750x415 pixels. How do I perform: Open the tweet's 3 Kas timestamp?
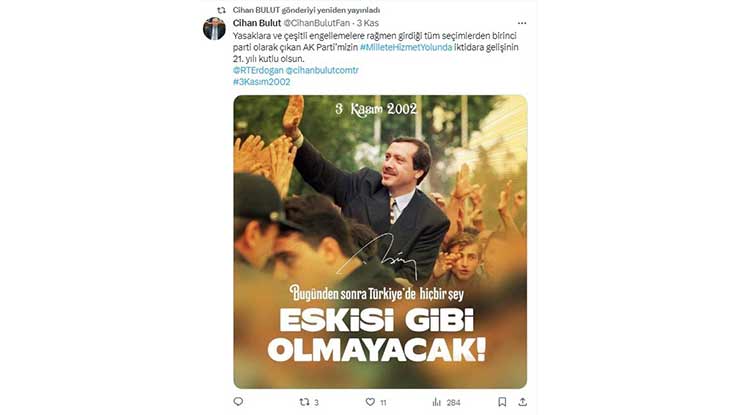[x=368, y=23]
